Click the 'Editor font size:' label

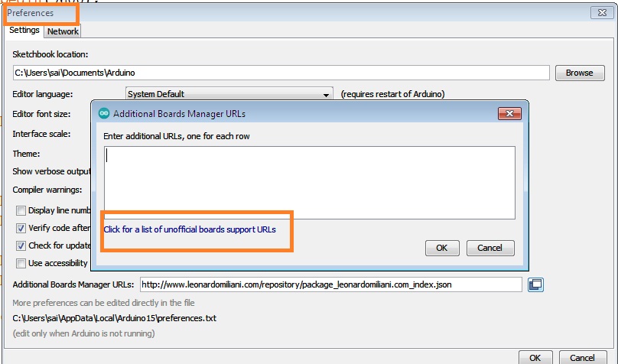click(41, 114)
